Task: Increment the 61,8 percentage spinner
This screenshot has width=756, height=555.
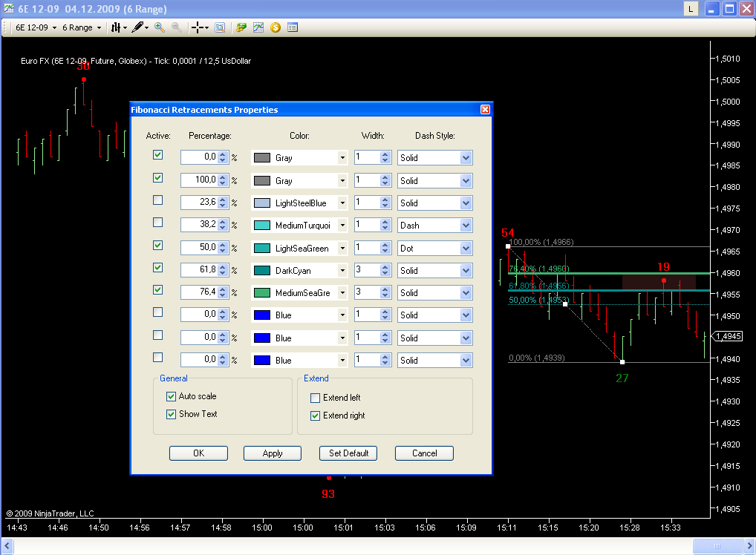Action: 222,267
